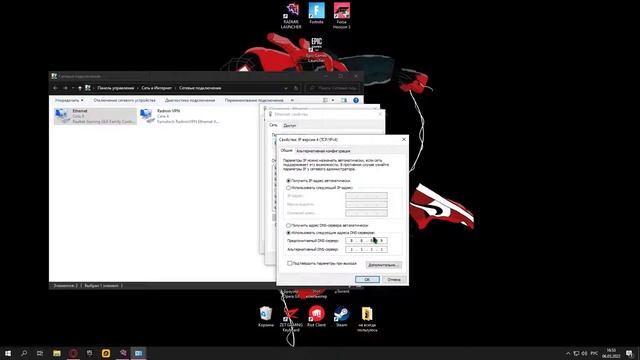Image resolution: width=640 pixels, height=360 pixels.
Task: Select use the following DNS servers radio
Action: (x=289, y=233)
